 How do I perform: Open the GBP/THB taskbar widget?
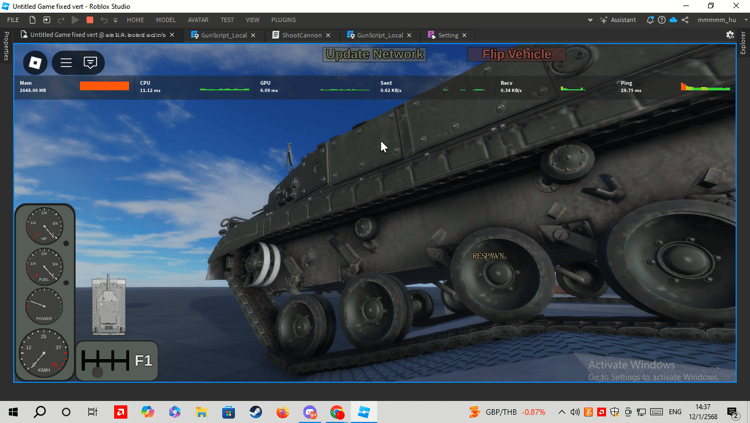(507, 412)
